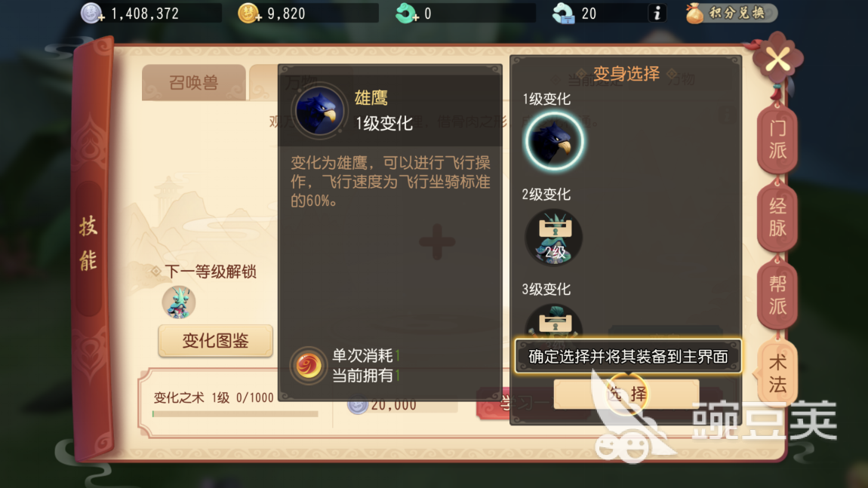Tap the 雄鹰 portrait in detail panel
The height and width of the screenshot is (488, 868).
coord(319,111)
